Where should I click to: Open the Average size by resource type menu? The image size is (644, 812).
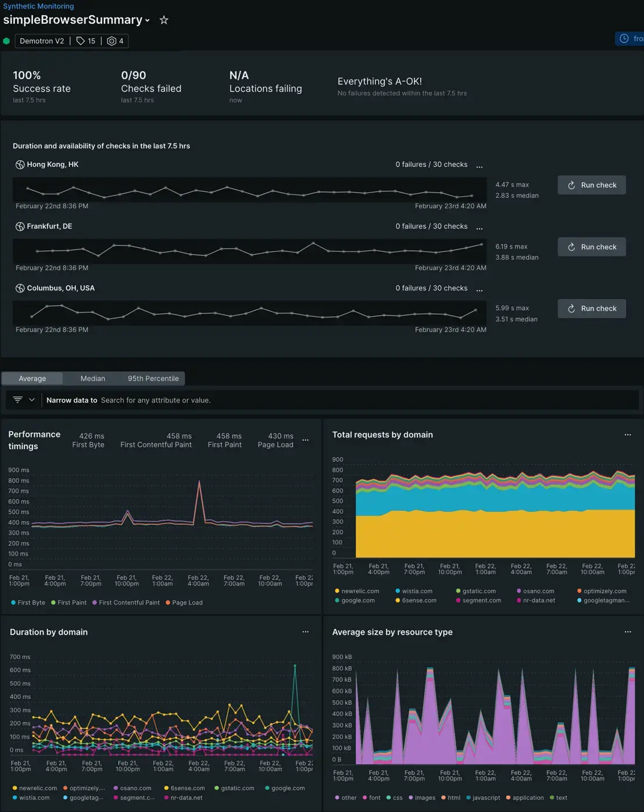628,632
